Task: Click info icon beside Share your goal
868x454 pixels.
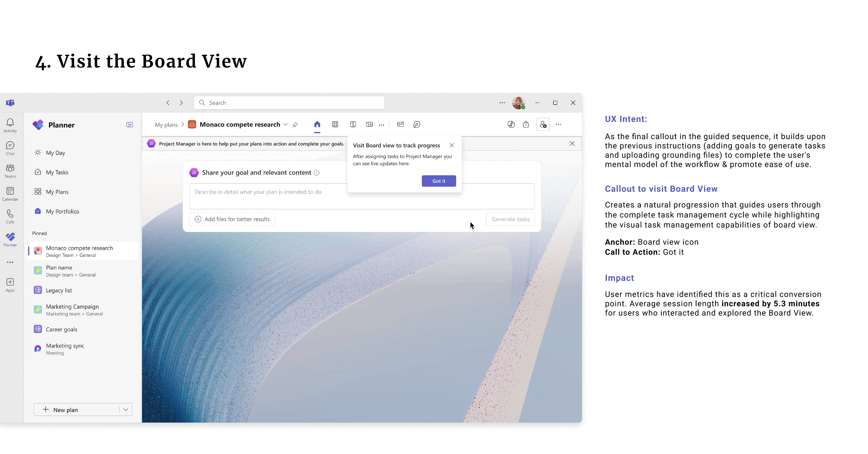Action: [x=316, y=172]
